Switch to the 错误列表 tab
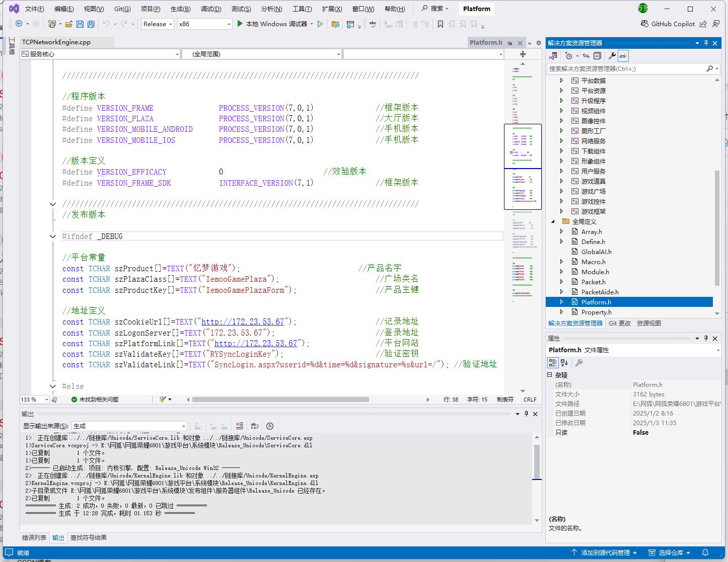 (x=34, y=537)
